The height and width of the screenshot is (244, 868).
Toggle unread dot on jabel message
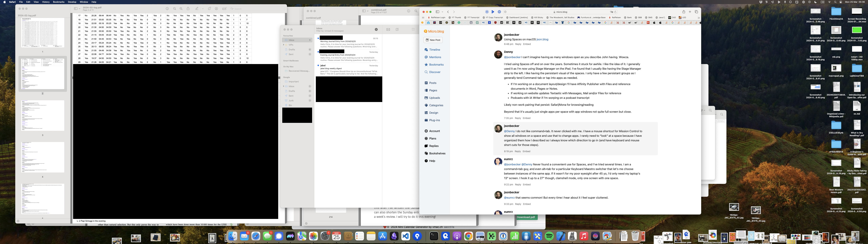[x=318, y=65]
